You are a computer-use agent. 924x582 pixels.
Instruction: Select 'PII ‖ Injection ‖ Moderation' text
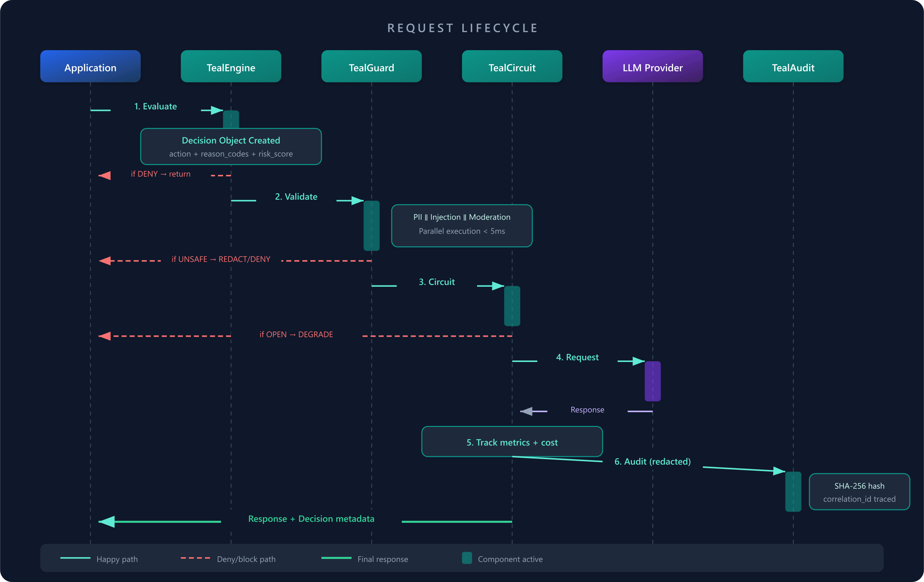coord(462,217)
